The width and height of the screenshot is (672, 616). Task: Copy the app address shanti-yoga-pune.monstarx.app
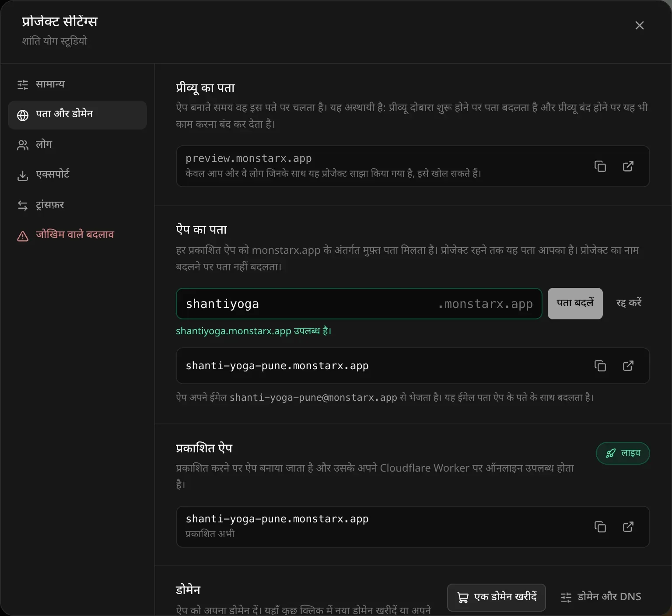click(x=600, y=366)
